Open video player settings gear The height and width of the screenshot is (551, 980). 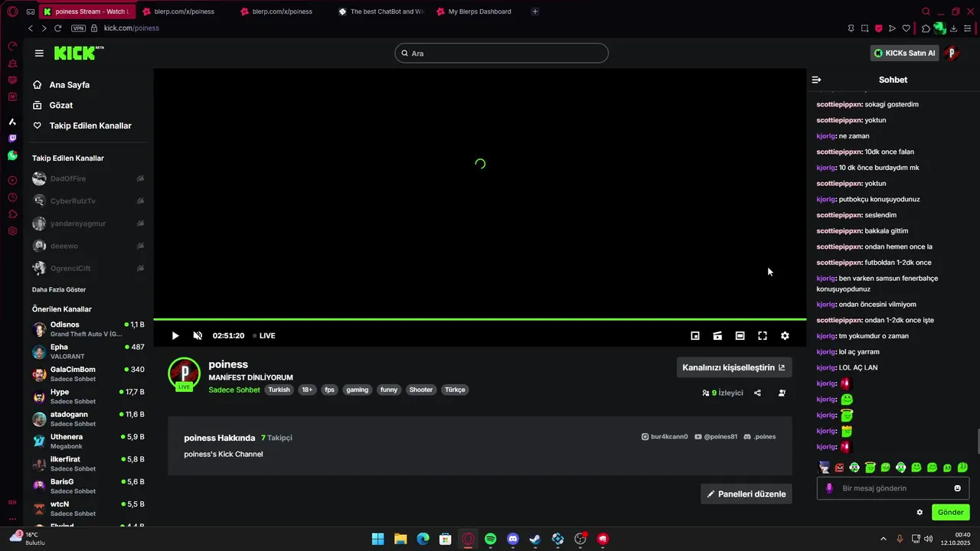click(x=785, y=335)
